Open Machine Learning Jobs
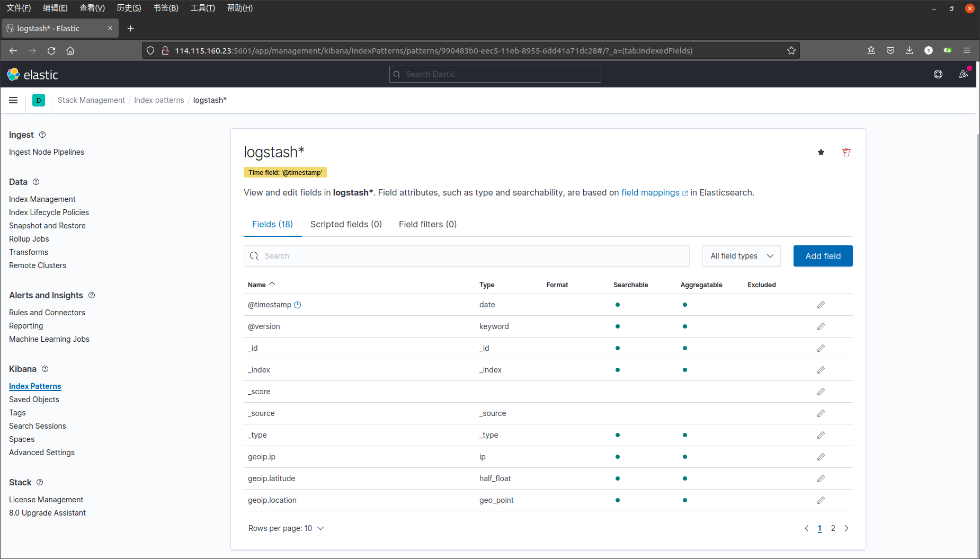This screenshot has height=559, width=980. click(49, 339)
